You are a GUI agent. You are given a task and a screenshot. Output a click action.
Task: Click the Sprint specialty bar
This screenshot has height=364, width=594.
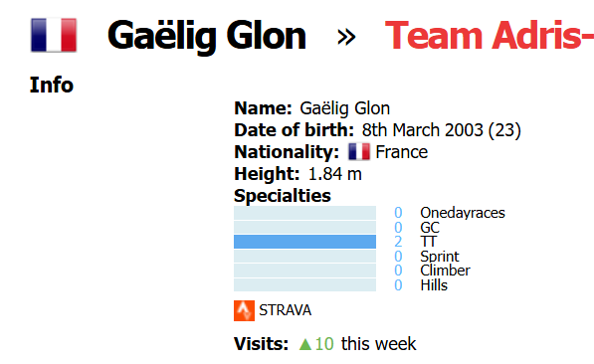click(x=304, y=256)
